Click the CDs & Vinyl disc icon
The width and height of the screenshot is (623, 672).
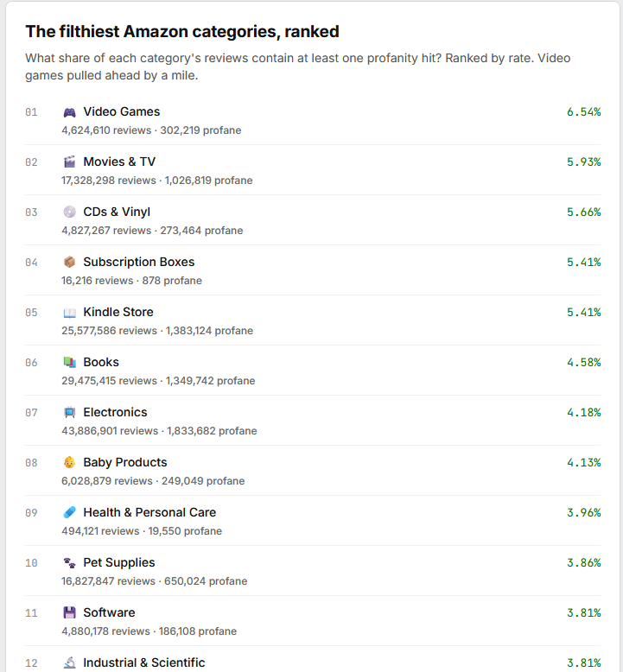coord(69,212)
